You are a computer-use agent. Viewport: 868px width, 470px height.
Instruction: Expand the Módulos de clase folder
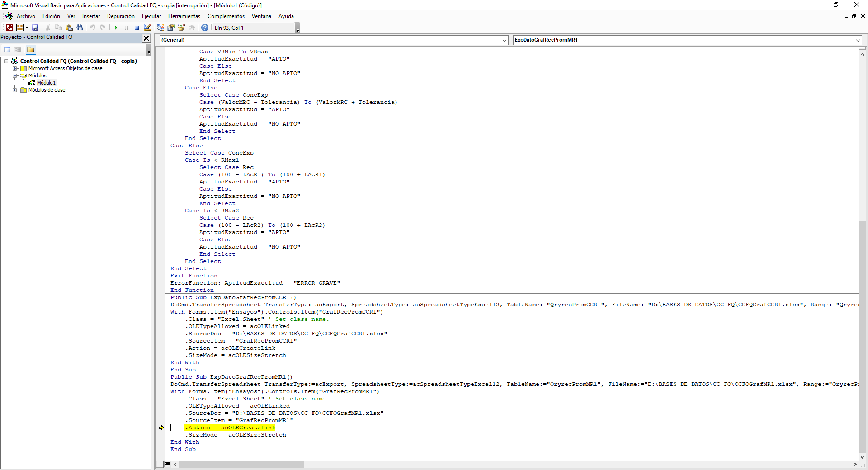[x=15, y=90]
